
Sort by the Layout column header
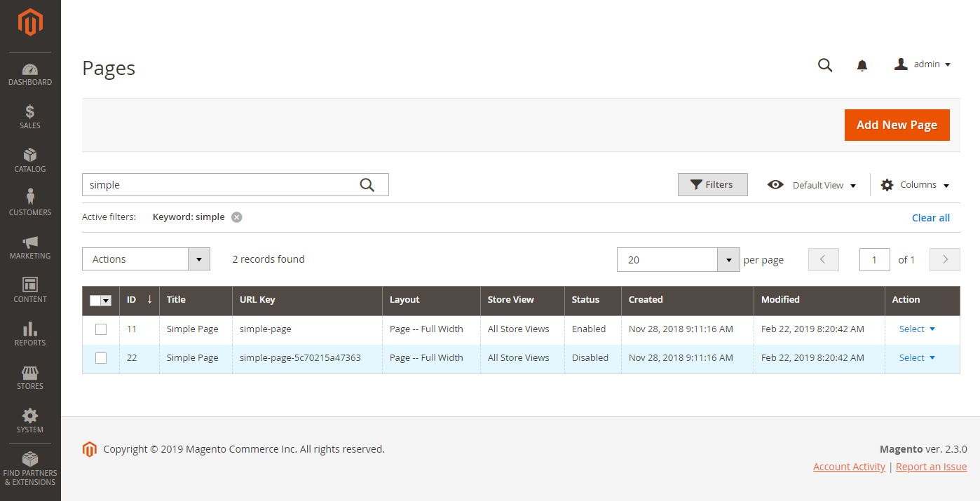coord(431,300)
